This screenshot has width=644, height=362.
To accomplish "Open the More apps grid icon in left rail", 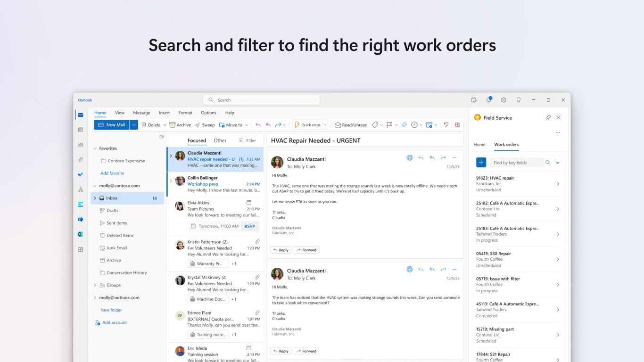I will 81,249.
